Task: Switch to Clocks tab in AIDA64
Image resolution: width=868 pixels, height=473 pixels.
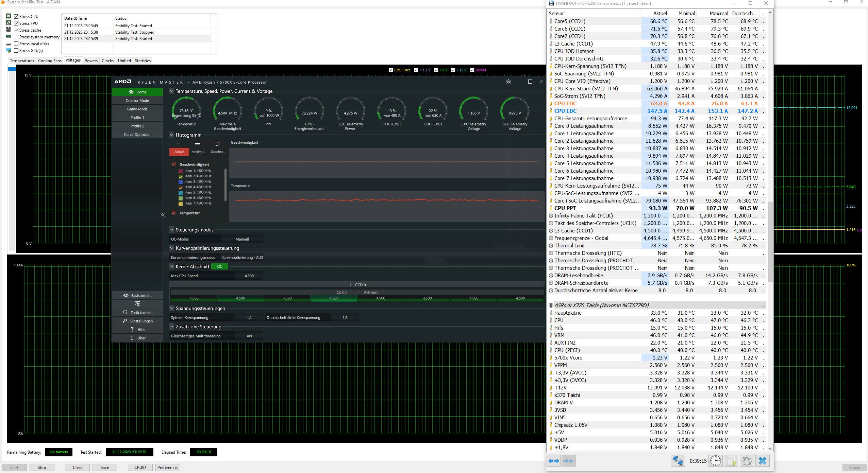Action: (x=107, y=60)
